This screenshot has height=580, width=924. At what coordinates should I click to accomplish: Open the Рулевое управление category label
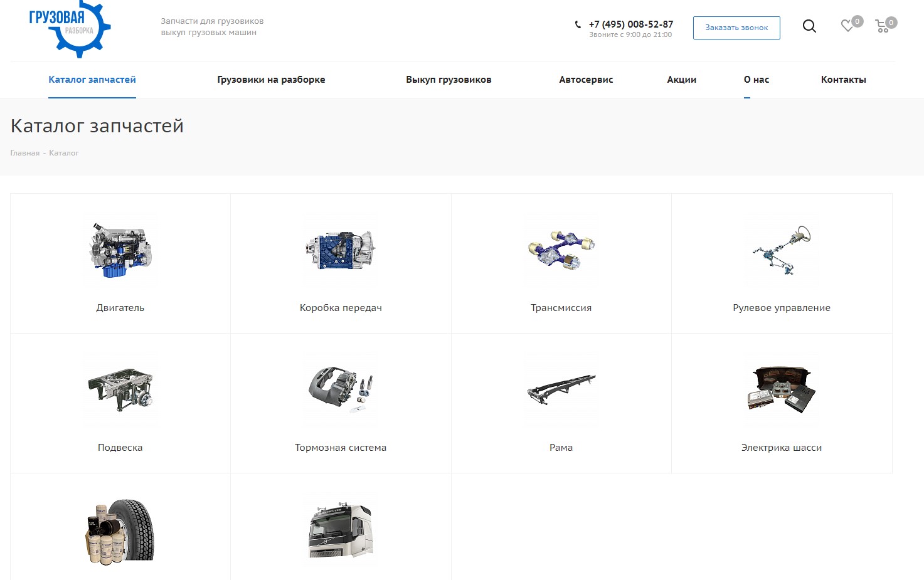click(x=782, y=308)
